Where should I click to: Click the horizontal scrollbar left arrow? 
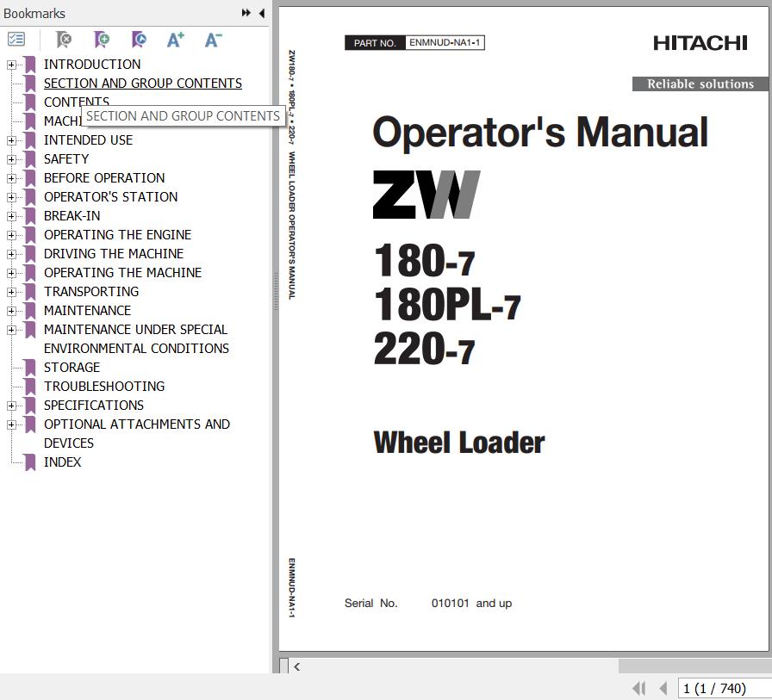tap(297, 666)
